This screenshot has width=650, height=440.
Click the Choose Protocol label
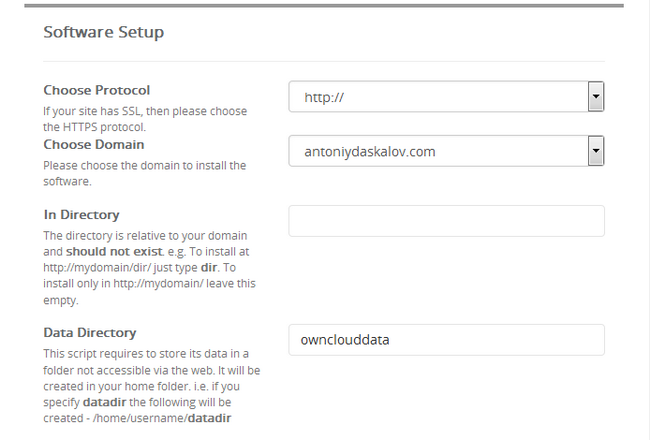[97, 90]
